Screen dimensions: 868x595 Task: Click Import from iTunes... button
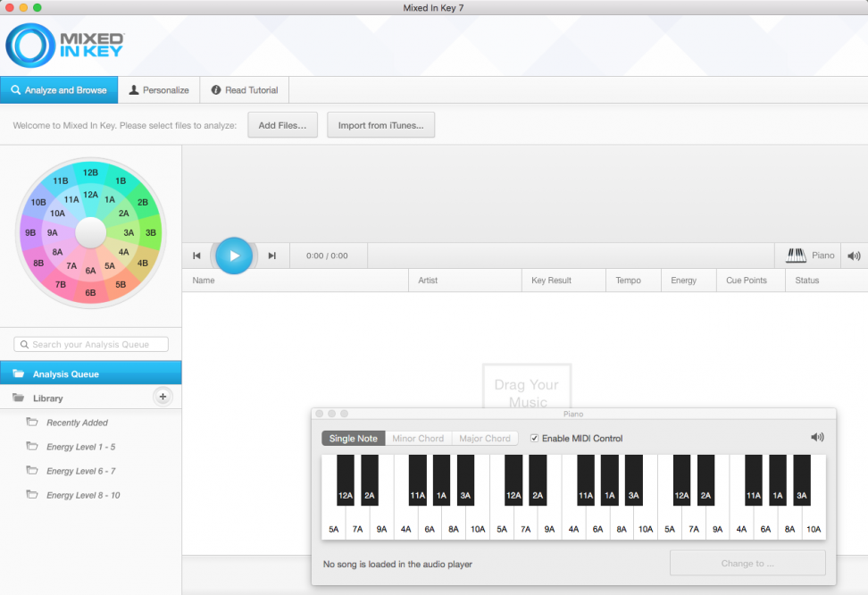pyautogui.click(x=380, y=126)
